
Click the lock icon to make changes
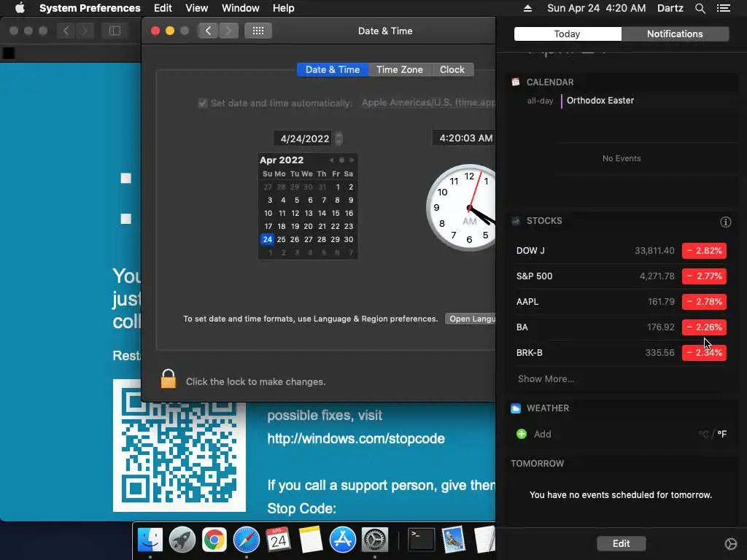coord(169,379)
